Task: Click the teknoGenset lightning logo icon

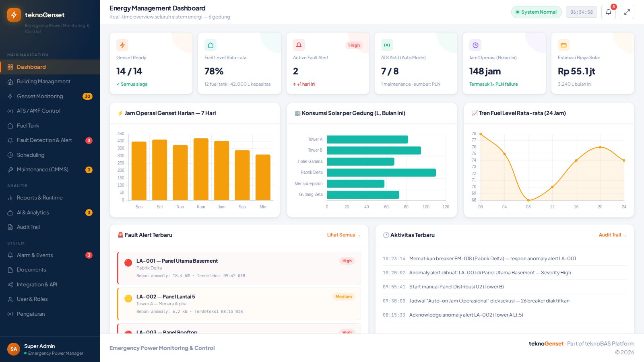Action: click(x=14, y=15)
